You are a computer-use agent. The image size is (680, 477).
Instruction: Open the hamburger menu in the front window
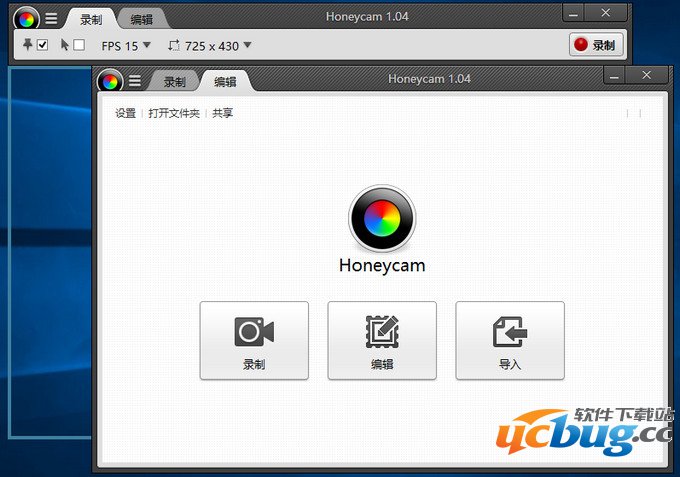pyautogui.click(x=134, y=81)
